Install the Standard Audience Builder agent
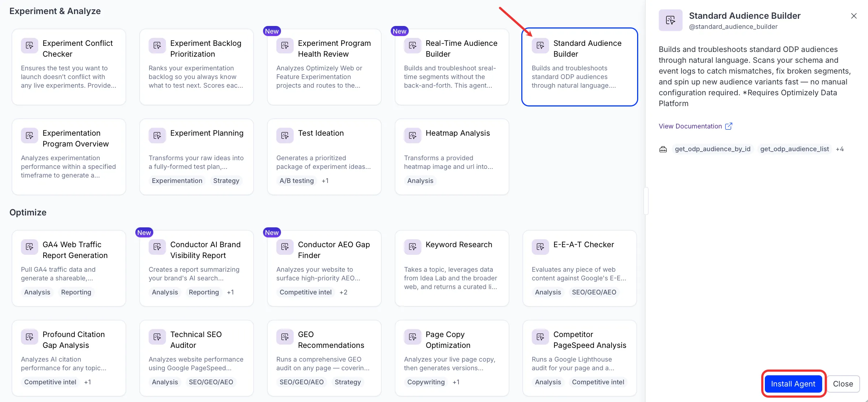 (793, 384)
